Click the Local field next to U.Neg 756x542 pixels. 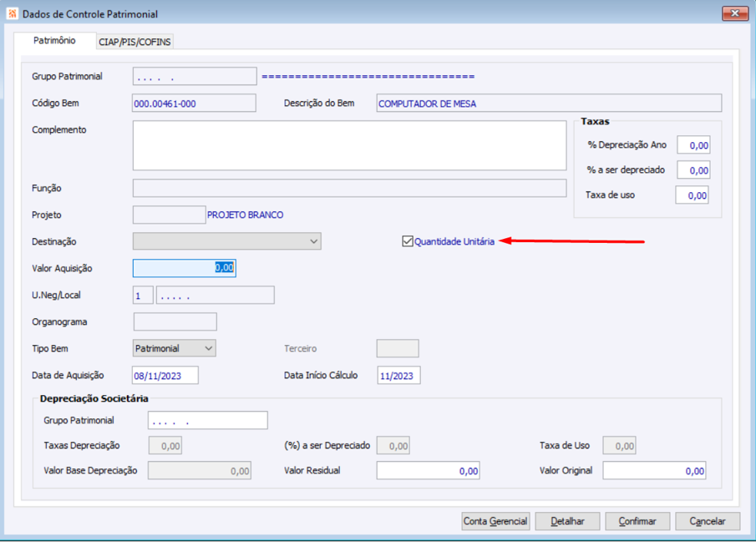(215, 295)
